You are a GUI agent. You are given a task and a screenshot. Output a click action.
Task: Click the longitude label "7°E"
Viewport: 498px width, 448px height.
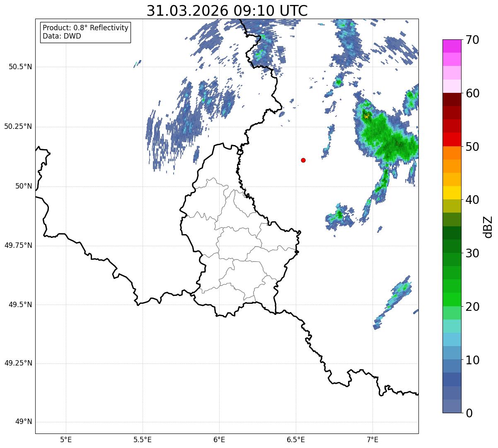tap(372, 439)
